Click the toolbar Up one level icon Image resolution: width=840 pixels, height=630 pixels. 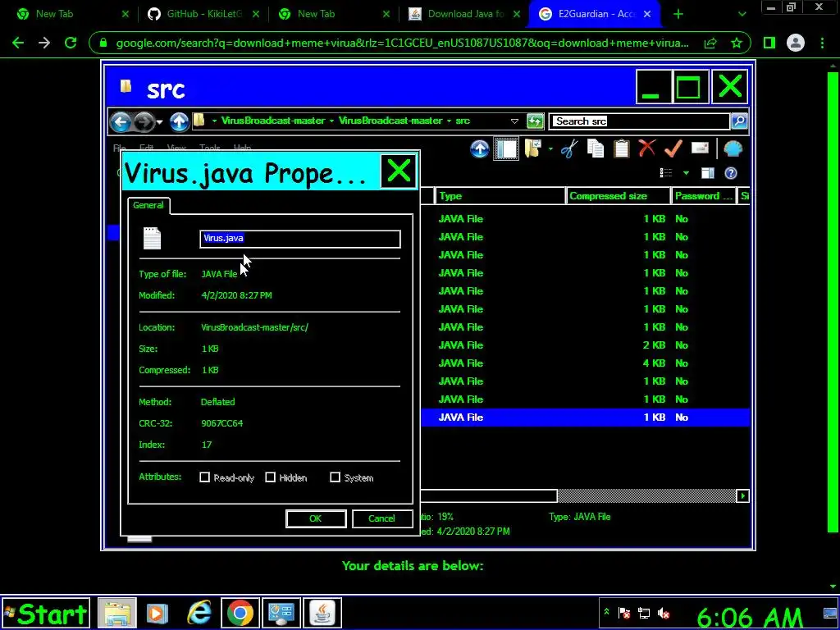coord(480,149)
